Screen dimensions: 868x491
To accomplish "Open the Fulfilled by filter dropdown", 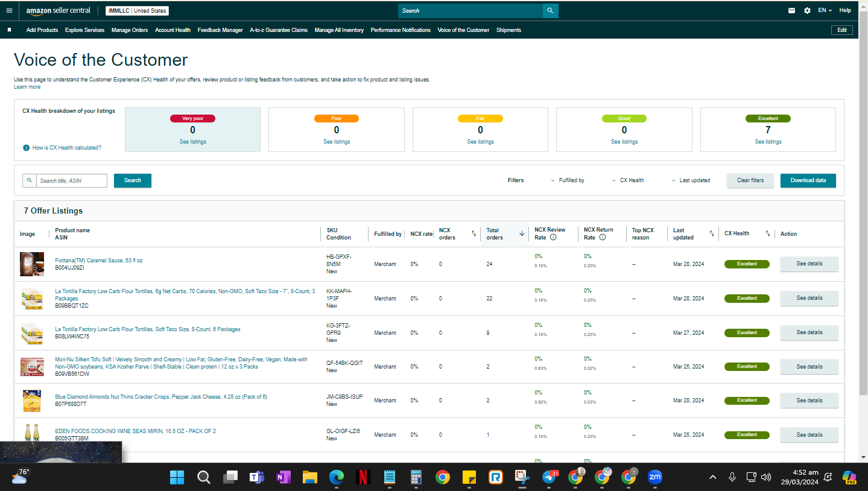I will (x=568, y=180).
